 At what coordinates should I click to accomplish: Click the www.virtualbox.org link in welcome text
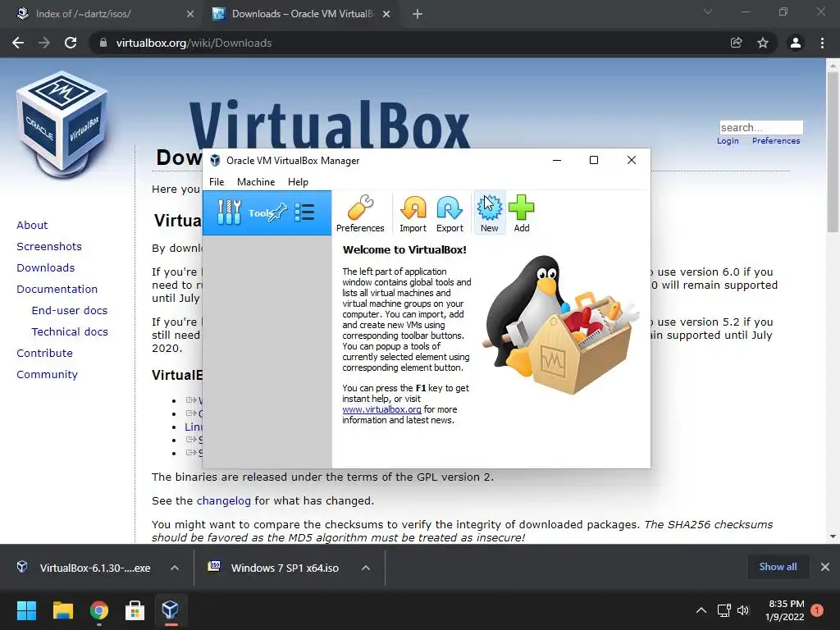pyautogui.click(x=382, y=409)
